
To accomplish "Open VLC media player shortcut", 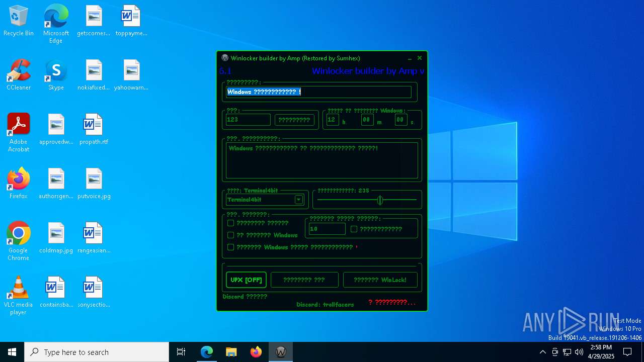I will pyautogui.click(x=19, y=296).
